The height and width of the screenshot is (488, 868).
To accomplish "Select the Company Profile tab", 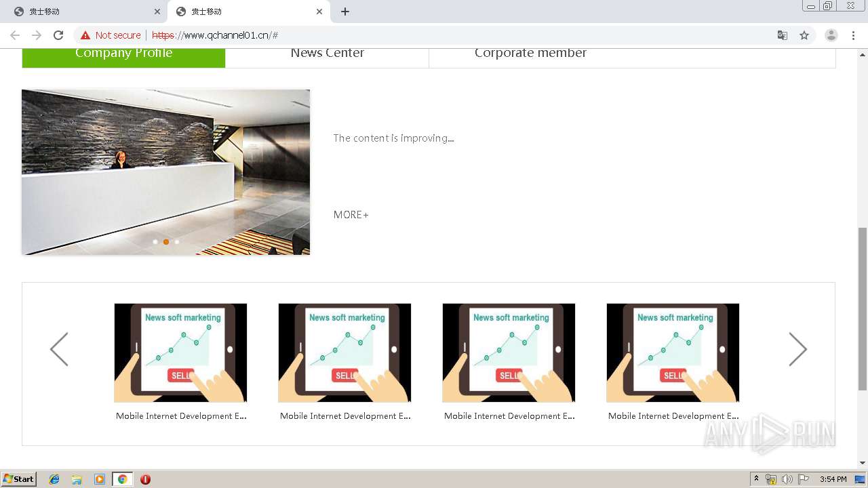I will pos(123,58).
